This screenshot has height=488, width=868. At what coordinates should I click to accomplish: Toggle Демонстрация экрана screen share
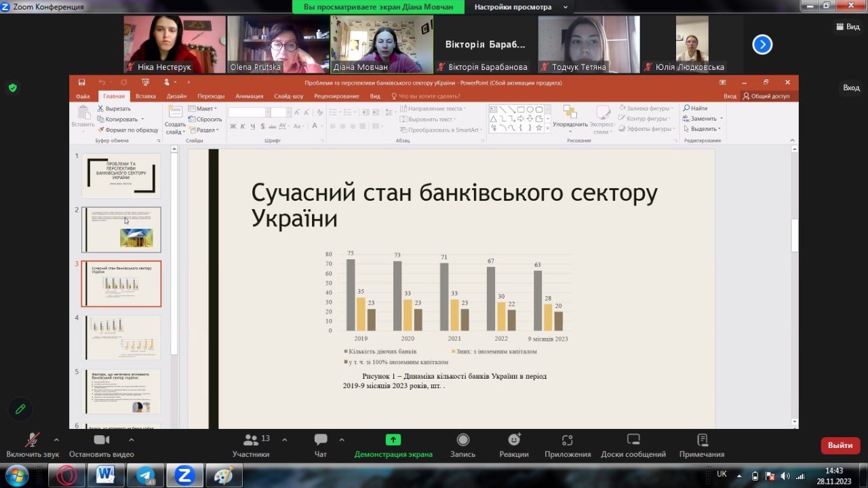[x=393, y=445]
